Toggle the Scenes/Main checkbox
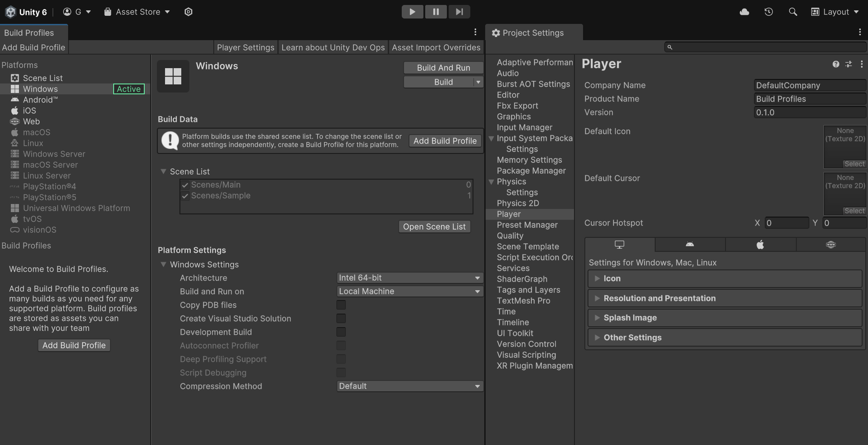 click(x=185, y=185)
